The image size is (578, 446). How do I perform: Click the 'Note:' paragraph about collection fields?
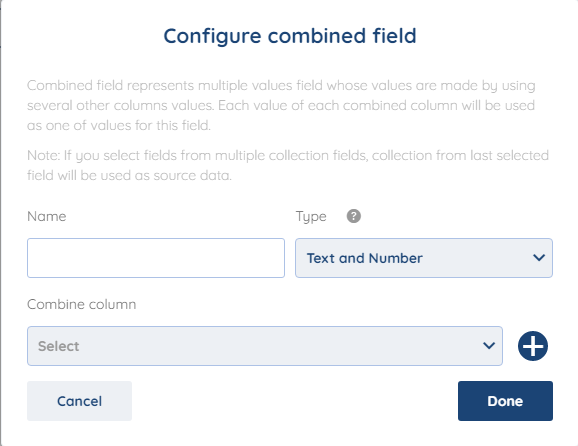(288, 165)
